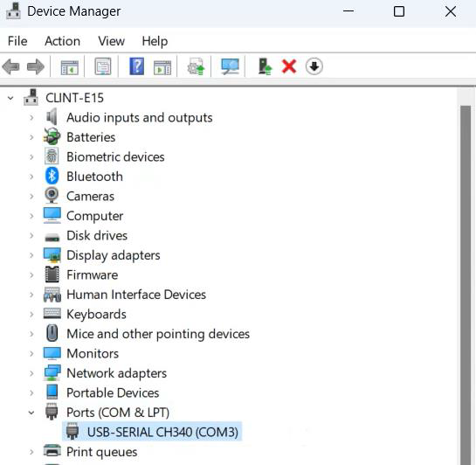Click the Keyboards icon
Viewport: 476px width, 465px height.
point(52,314)
